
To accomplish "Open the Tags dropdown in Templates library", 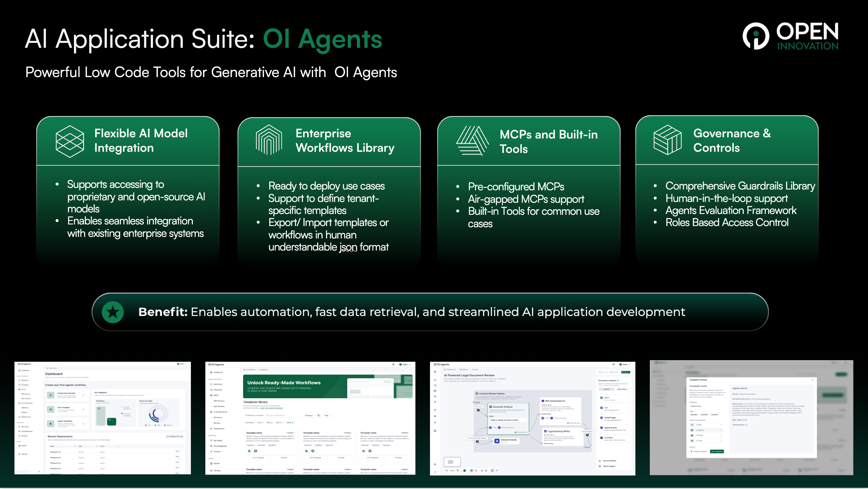I will point(328,416).
